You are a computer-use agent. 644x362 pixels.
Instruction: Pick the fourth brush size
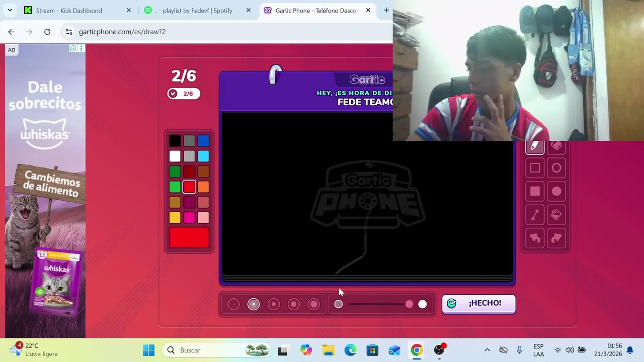point(294,304)
